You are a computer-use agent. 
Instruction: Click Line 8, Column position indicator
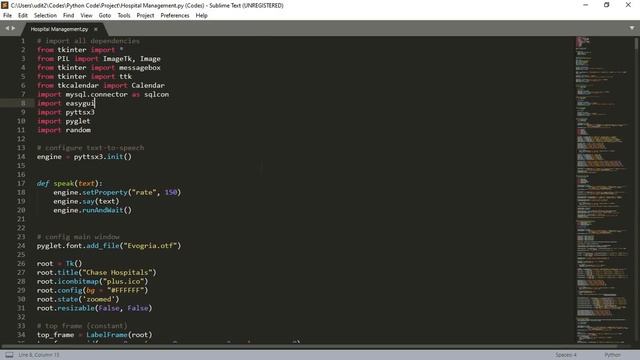(39, 355)
